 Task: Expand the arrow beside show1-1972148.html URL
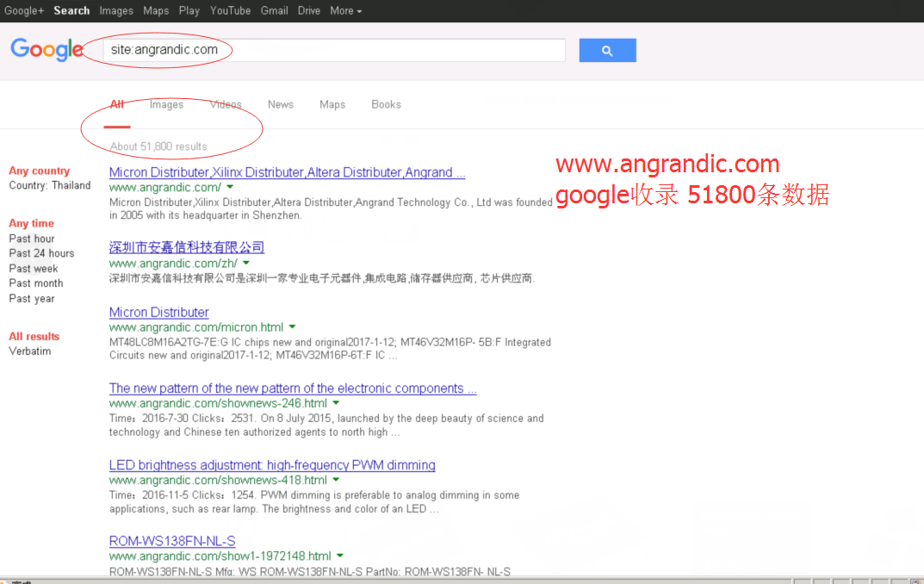click(x=340, y=556)
